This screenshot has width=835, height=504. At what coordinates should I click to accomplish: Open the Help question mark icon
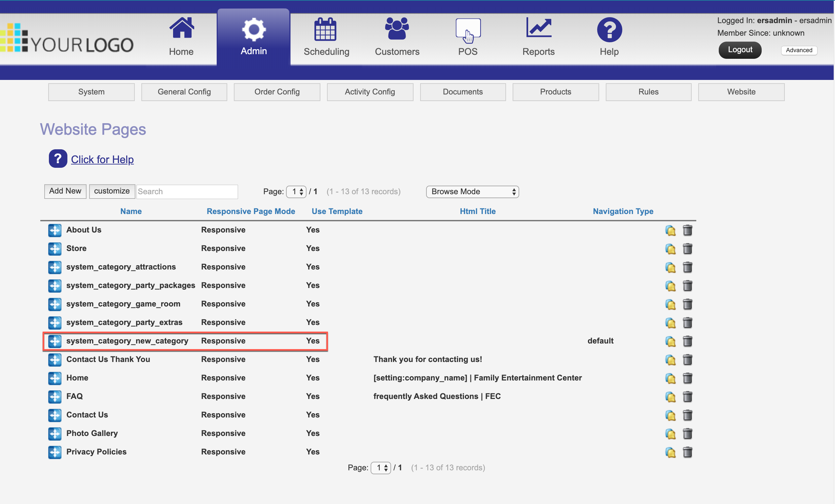pos(609,30)
